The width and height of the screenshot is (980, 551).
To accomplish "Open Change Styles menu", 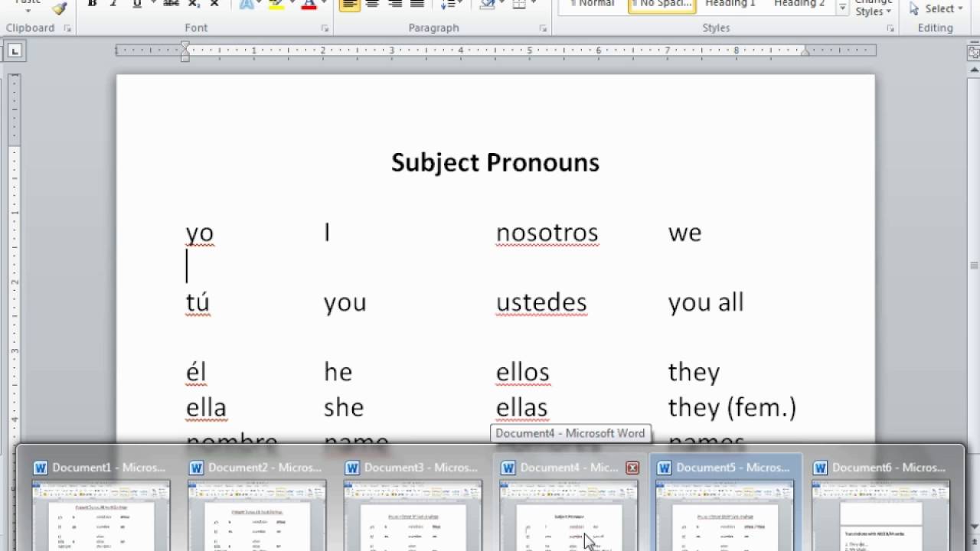I will 873,8.
